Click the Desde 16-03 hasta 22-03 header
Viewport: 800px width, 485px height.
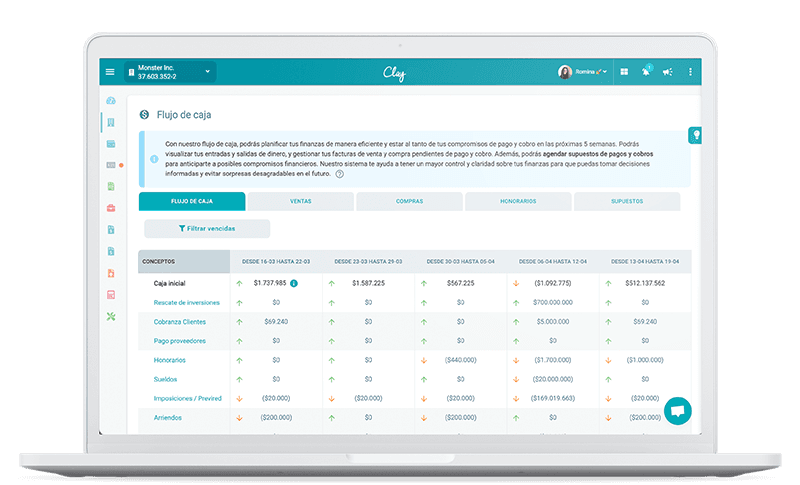click(276, 262)
